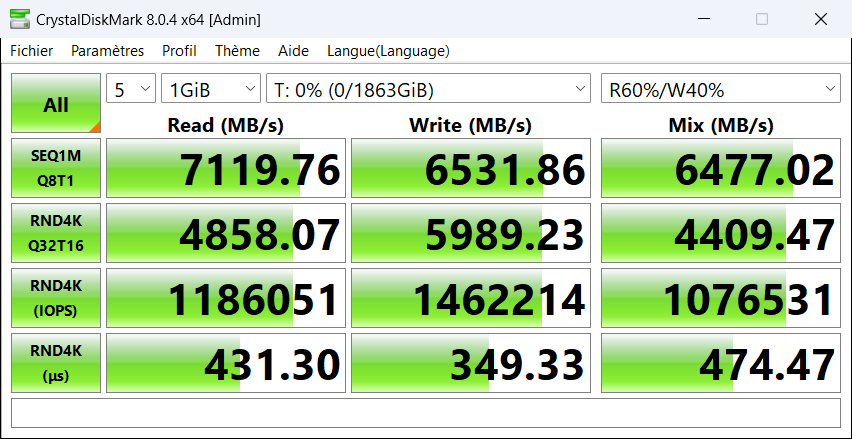This screenshot has width=852, height=439.
Task: Open the Aide menu
Action: (x=293, y=51)
